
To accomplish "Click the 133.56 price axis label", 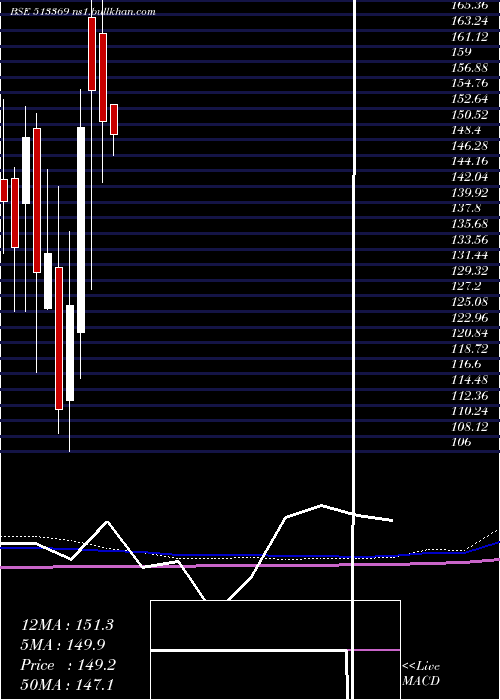I will 469,240.
